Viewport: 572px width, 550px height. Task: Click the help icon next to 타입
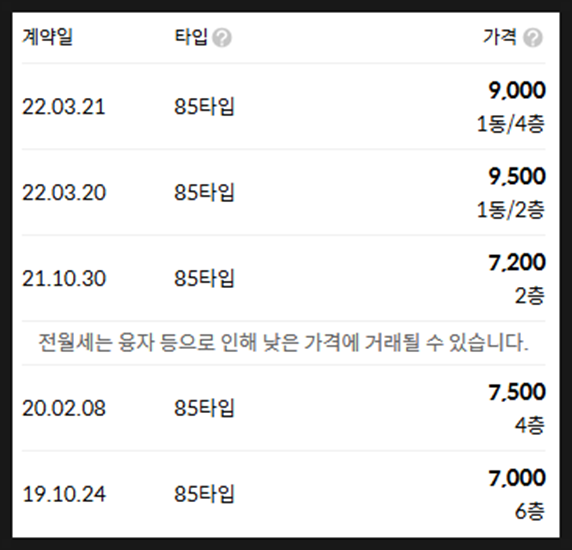(x=222, y=38)
